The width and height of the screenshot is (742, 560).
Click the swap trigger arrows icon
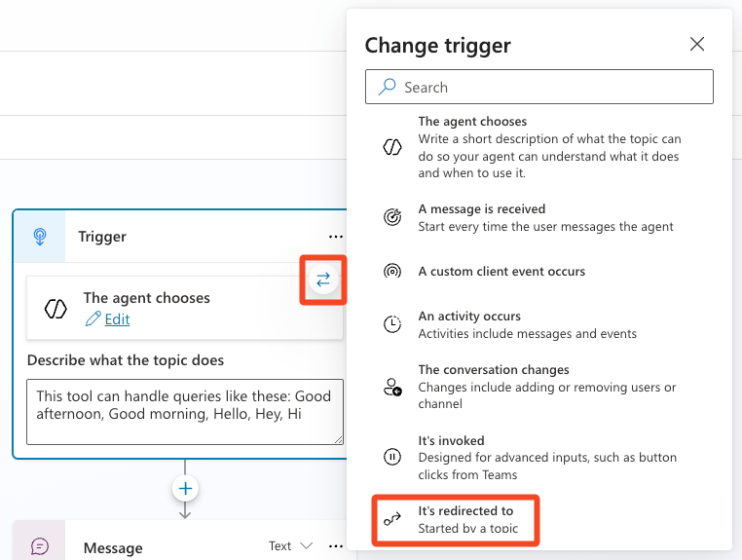323,280
